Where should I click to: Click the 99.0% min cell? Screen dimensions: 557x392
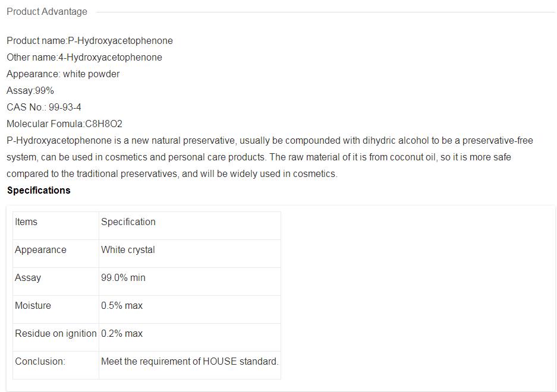tap(123, 278)
